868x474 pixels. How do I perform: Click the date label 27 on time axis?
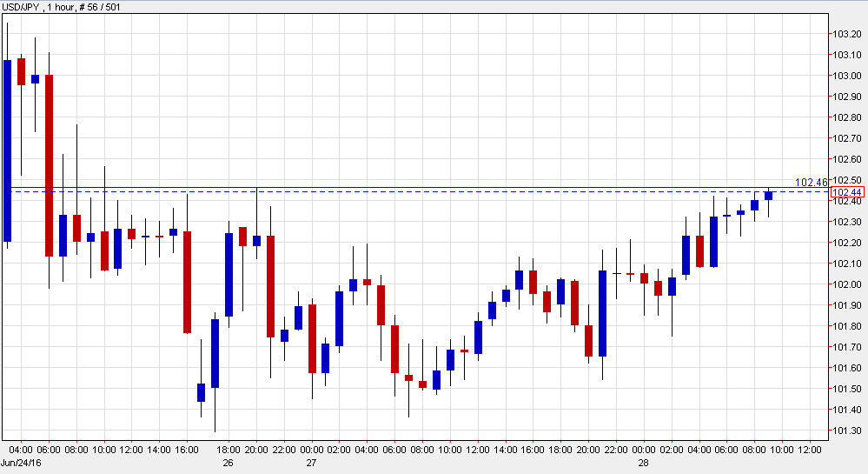click(x=311, y=463)
